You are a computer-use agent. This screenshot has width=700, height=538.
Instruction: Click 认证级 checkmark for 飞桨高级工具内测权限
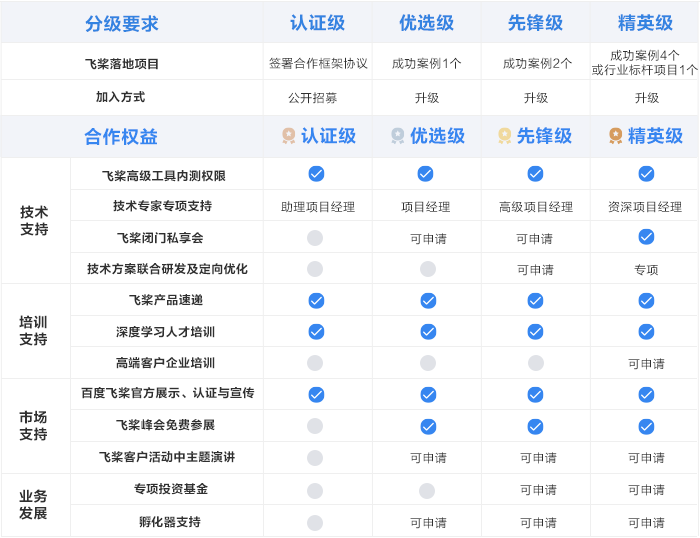click(316, 174)
